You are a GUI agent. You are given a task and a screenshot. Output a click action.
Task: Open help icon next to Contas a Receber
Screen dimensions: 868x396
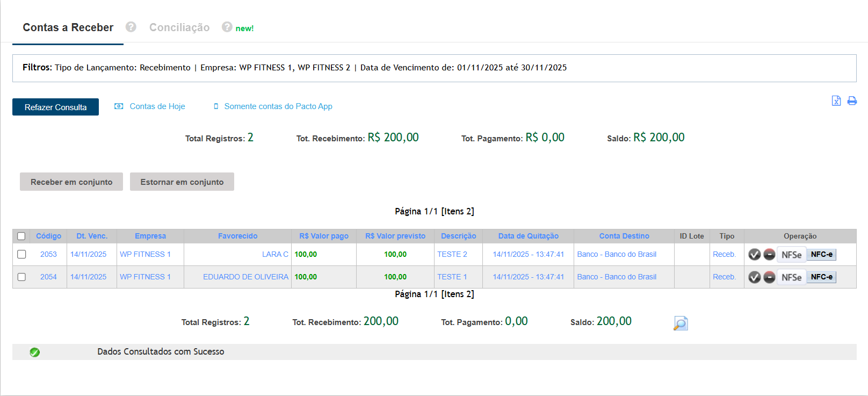tap(131, 27)
